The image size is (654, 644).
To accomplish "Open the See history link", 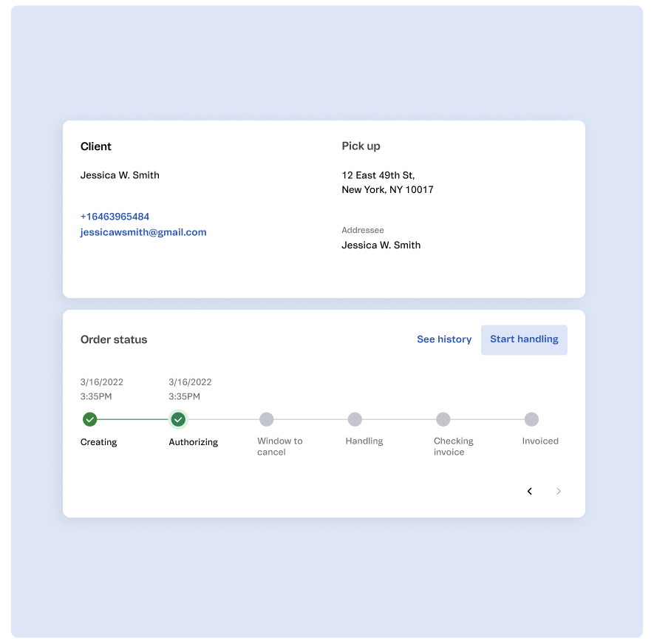I will (444, 339).
